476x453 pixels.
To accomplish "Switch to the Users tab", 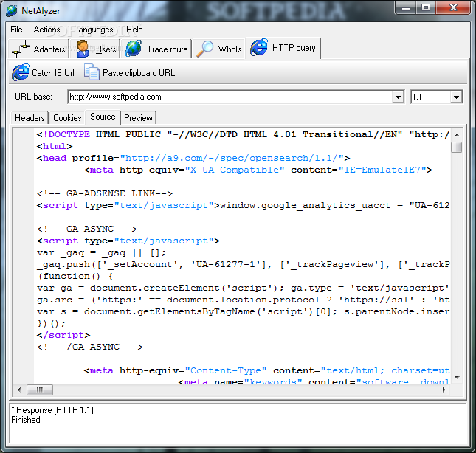I will pos(95,49).
